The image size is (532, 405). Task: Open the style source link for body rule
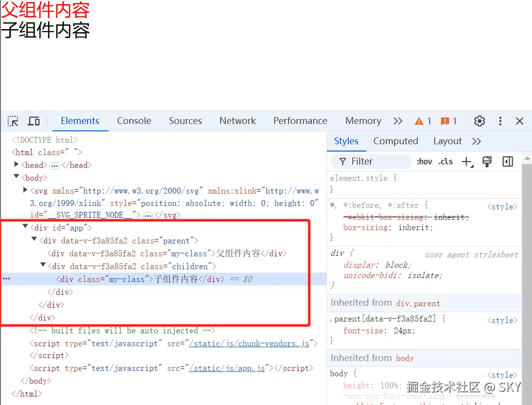[x=502, y=375]
